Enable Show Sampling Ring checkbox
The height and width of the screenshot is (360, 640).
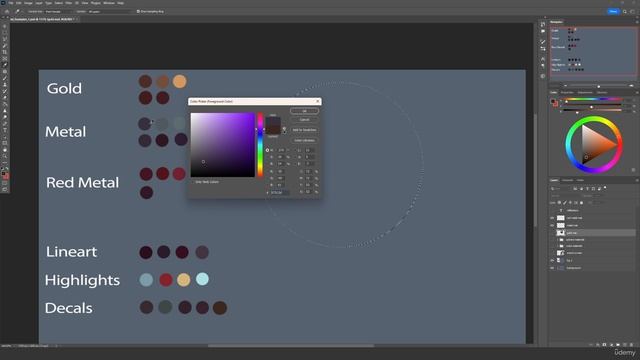pos(138,11)
